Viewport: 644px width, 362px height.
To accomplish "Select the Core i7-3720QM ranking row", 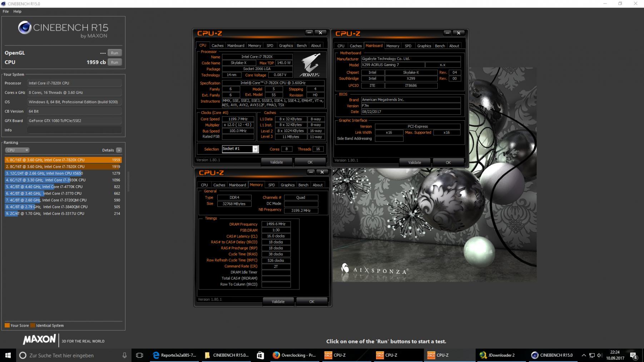I will coord(63,200).
